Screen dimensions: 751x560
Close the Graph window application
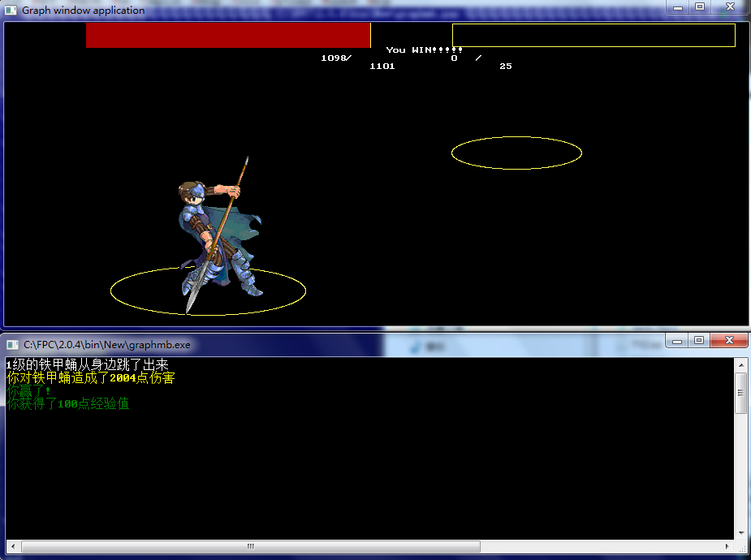(730, 7)
